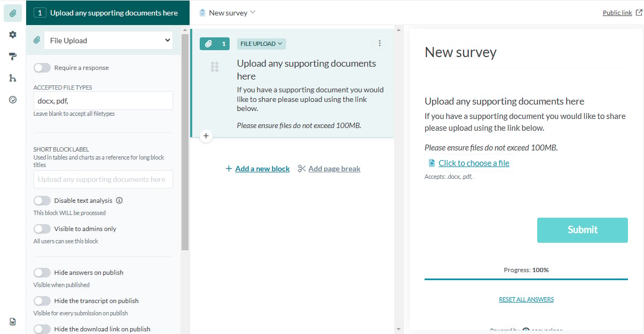Open the File Upload block type dropdown

coord(108,40)
